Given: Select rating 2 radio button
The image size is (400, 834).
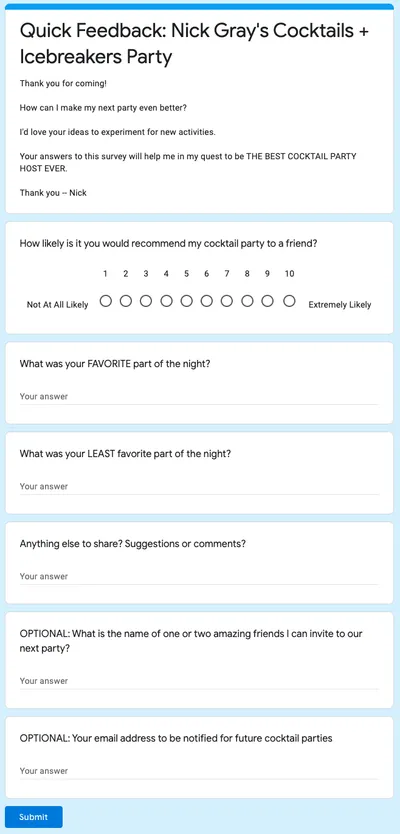Looking at the screenshot, I should coord(126,302).
